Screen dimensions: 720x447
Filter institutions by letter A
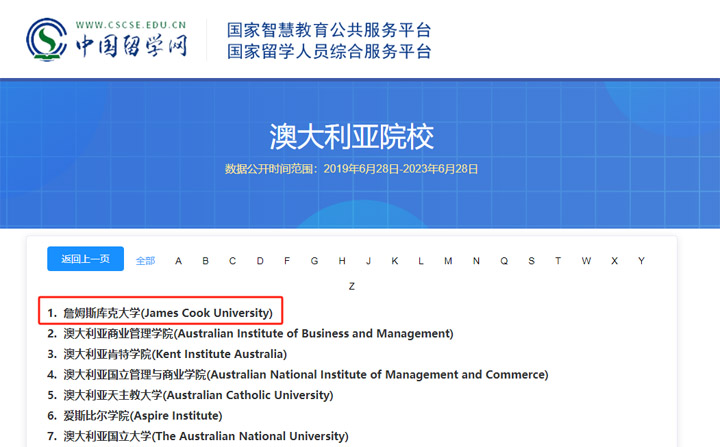coord(178,261)
